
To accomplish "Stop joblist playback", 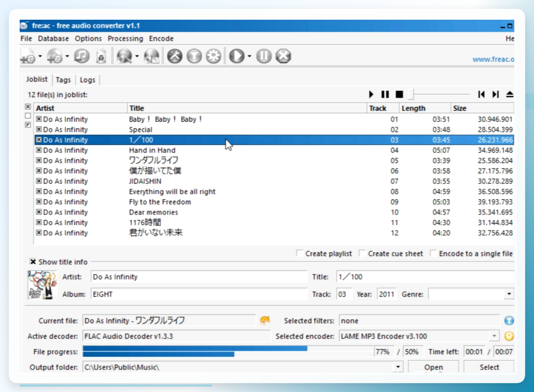I will (400, 94).
